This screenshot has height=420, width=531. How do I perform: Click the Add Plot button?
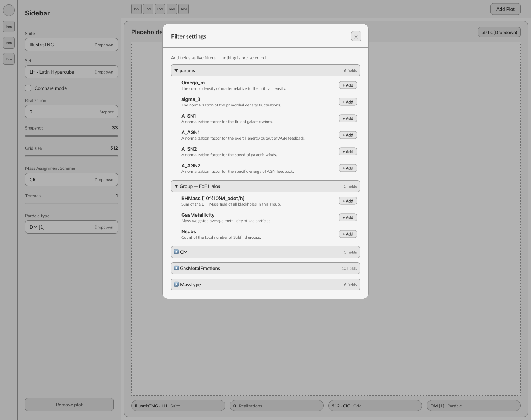(506, 9)
